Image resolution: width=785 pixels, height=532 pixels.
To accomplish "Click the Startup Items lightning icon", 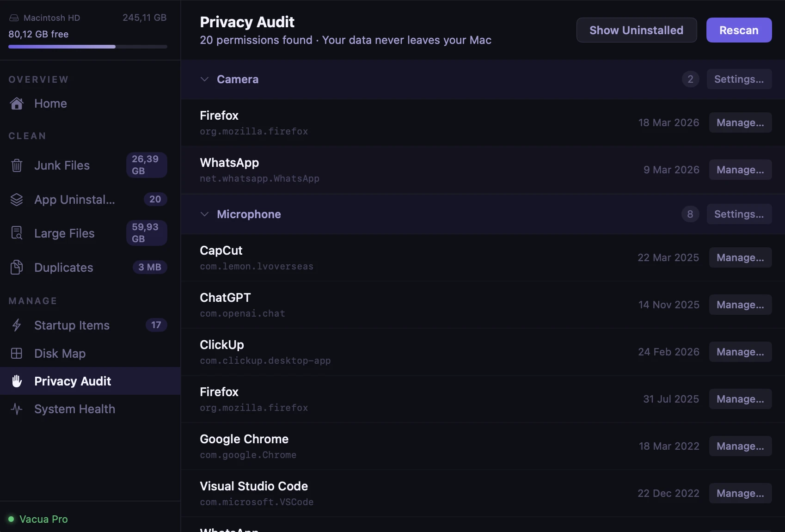I will point(17,325).
